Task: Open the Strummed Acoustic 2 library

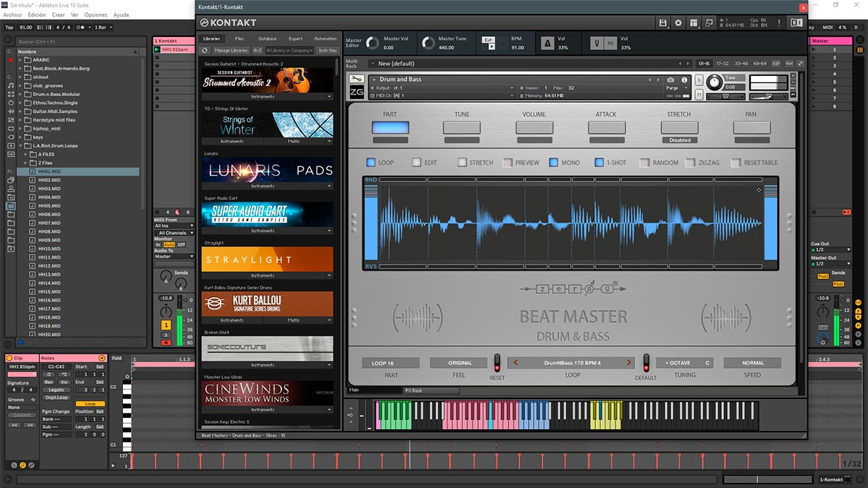Action: (x=268, y=80)
